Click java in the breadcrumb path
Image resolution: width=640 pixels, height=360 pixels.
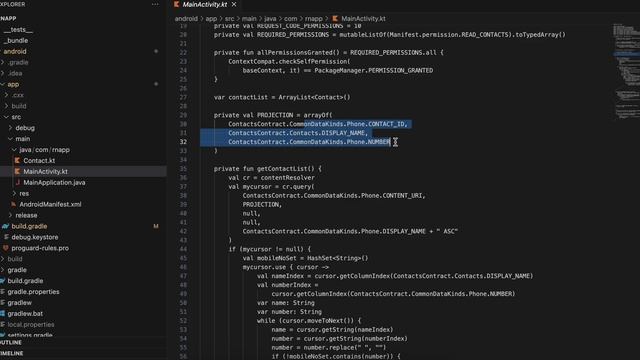[x=270, y=19]
